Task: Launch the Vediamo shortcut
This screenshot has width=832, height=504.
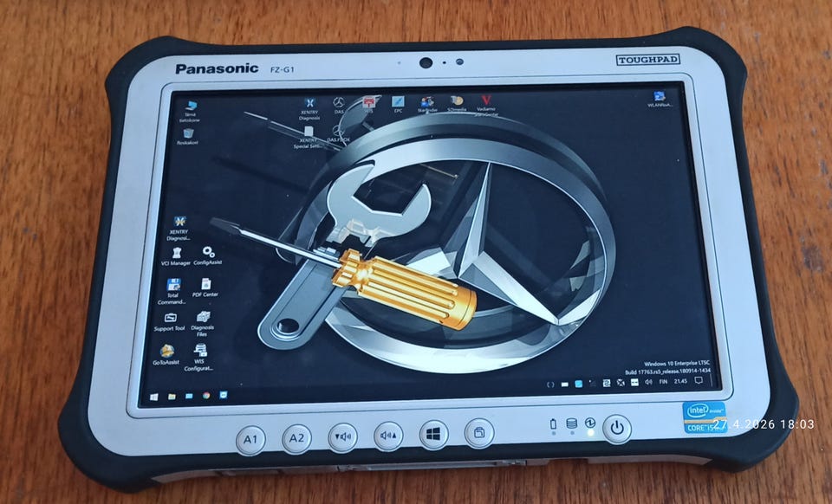Action: (x=486, y=105)
